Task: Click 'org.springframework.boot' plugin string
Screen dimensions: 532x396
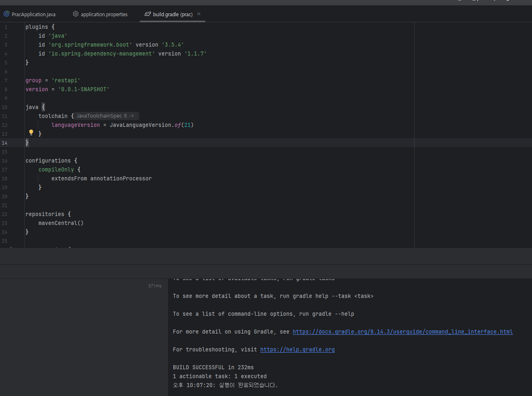Action: pos(90,45)
